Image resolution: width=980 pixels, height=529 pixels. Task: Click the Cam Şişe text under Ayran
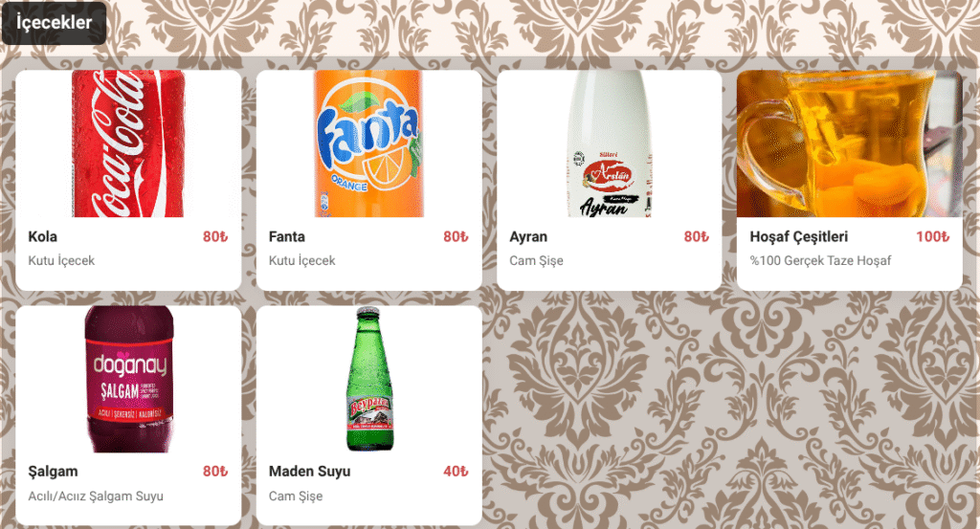coord(536,260)
